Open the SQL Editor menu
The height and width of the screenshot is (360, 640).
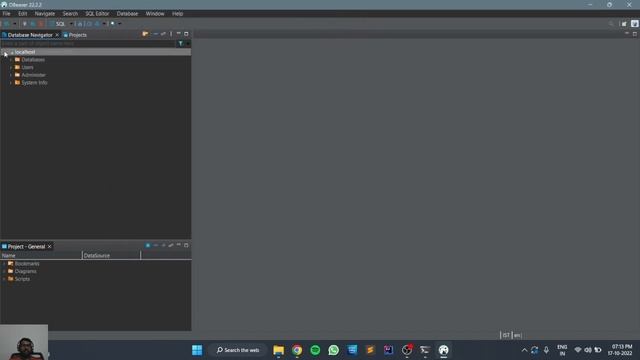tap(97, 13)
